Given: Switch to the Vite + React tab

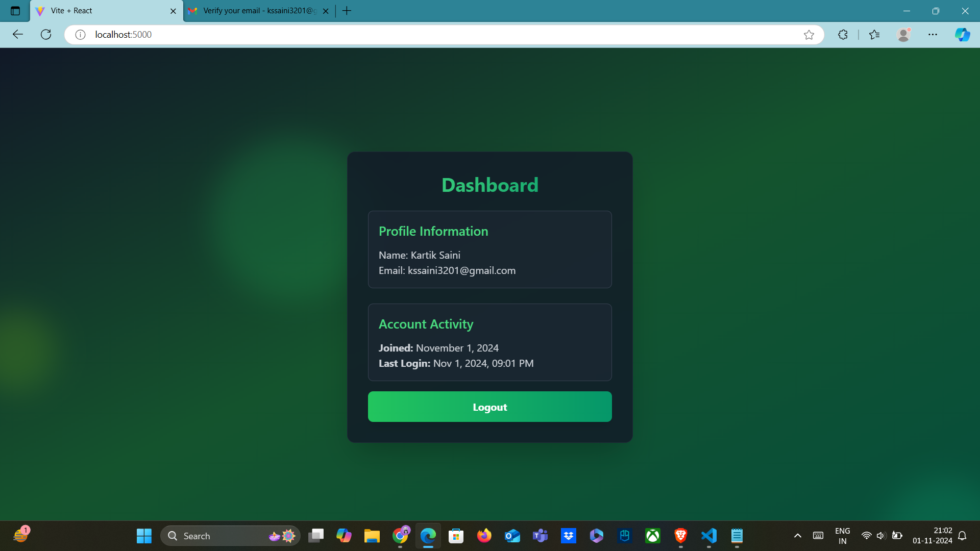Looking at the screenshot, I should [x=107, y=11].
